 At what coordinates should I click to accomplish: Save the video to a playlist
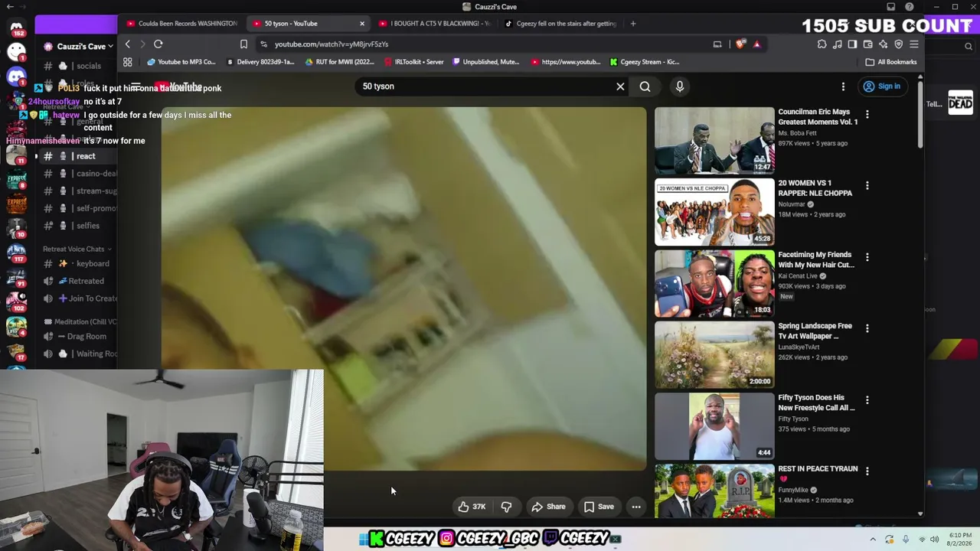599,507
